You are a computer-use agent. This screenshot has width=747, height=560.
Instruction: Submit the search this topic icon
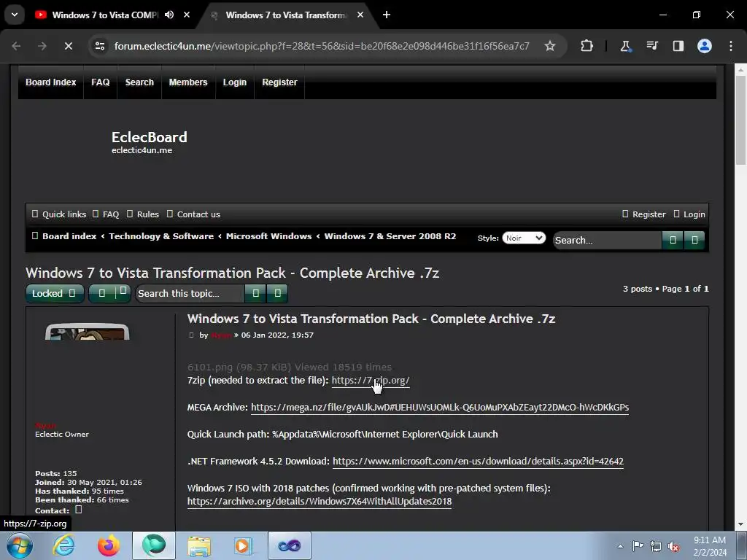click(255, 293)
